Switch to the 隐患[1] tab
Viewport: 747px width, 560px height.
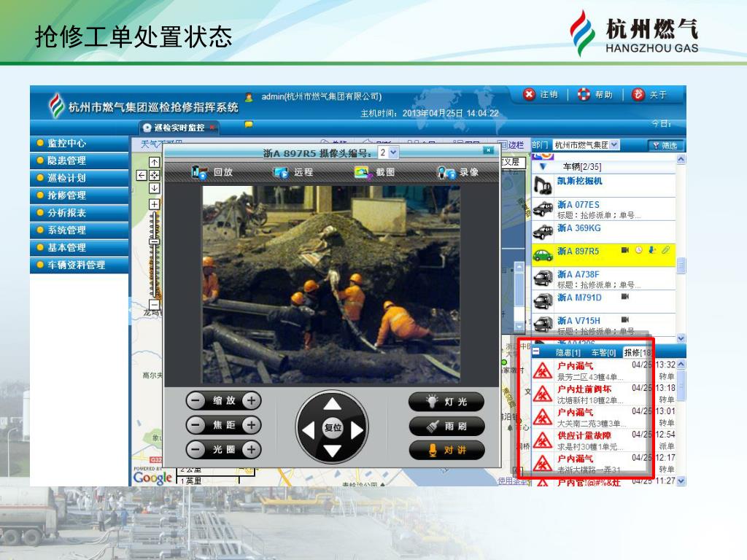click(568, 353)
